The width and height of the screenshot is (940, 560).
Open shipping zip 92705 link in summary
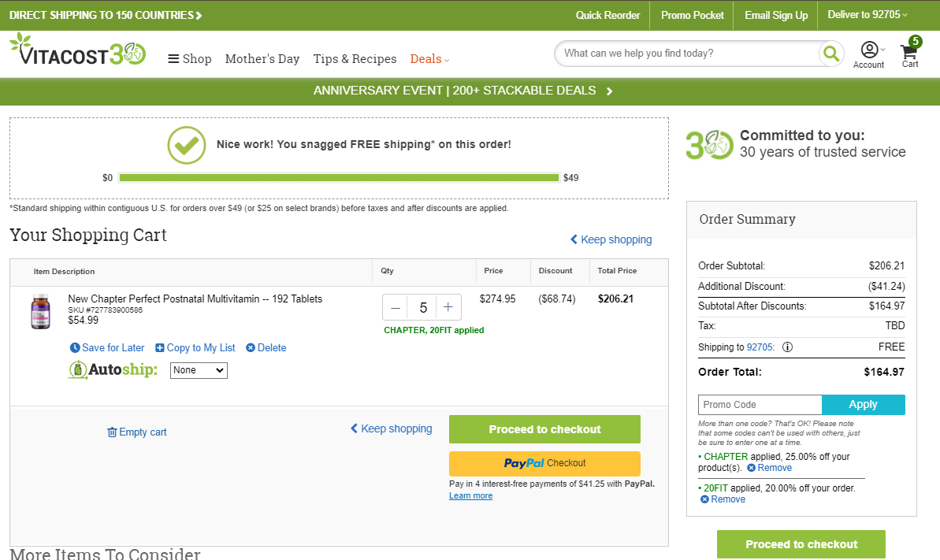tap(760, 347)
